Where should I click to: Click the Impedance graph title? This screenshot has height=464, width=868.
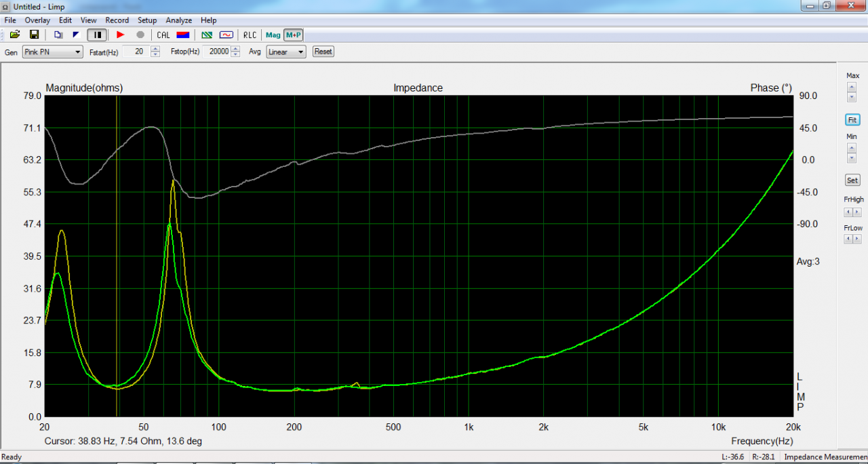click(x=418, y=88)
